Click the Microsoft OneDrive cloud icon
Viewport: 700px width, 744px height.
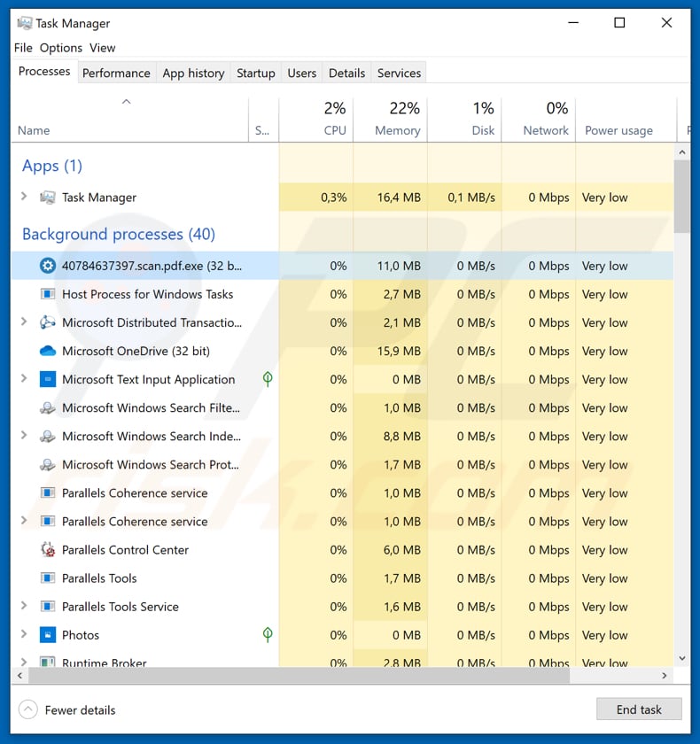[x=48, y=351]
